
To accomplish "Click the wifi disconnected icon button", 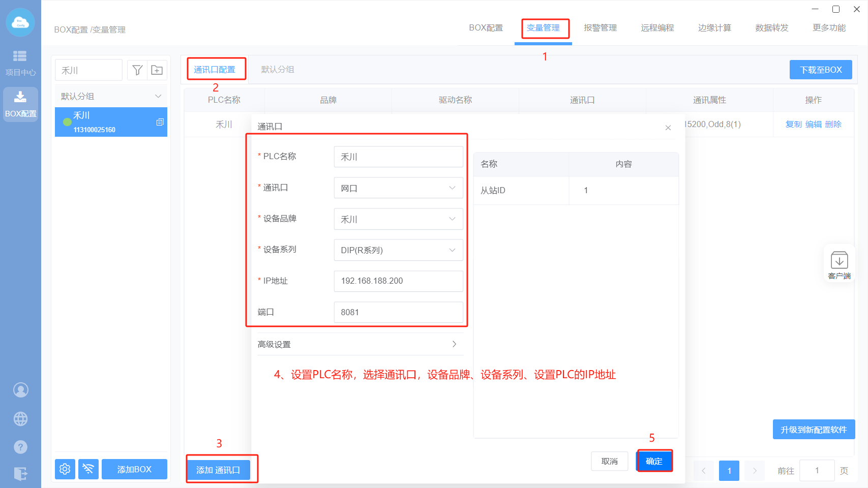I will (x=88, y=469).
